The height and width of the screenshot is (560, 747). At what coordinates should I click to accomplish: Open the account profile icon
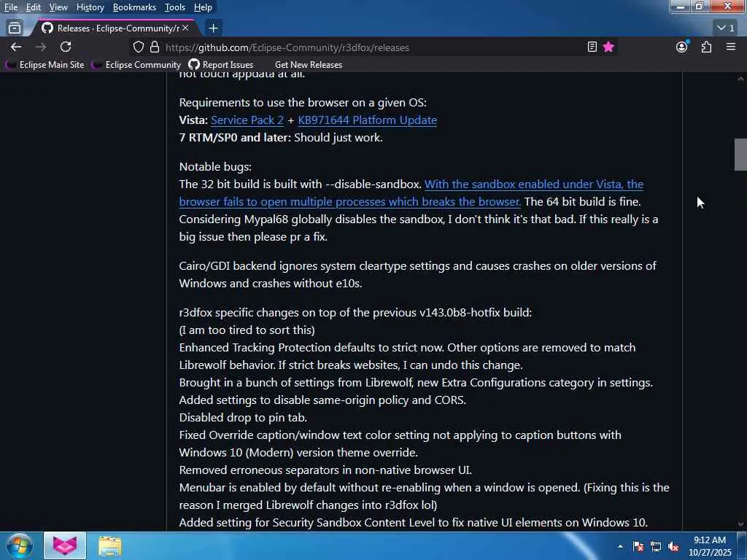click(682, 47)
